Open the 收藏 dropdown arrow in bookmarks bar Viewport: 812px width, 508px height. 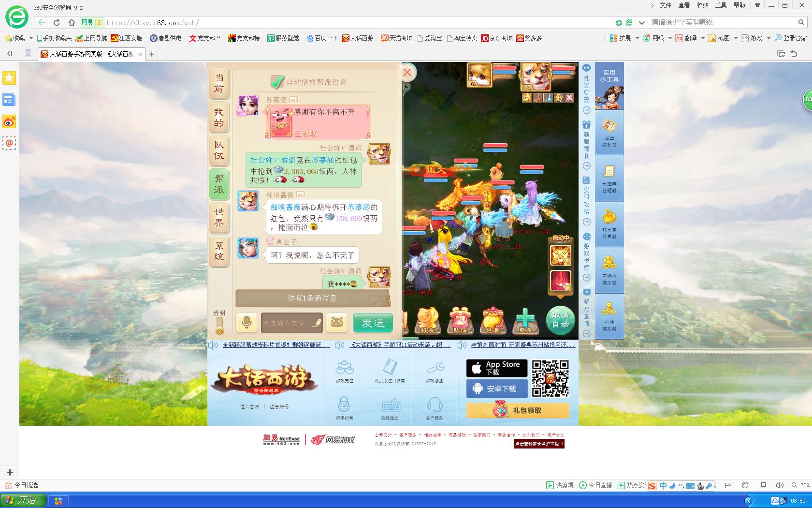(x=31, y=38)
